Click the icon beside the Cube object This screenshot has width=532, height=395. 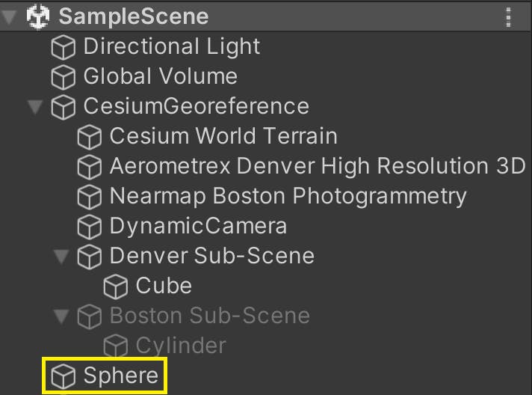(116, 286)
